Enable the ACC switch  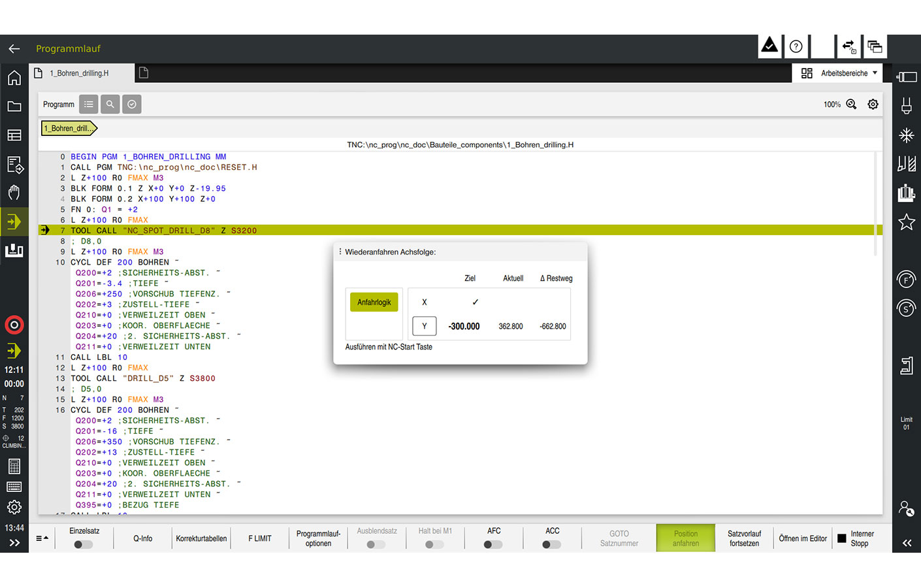(x=552, y=544)
